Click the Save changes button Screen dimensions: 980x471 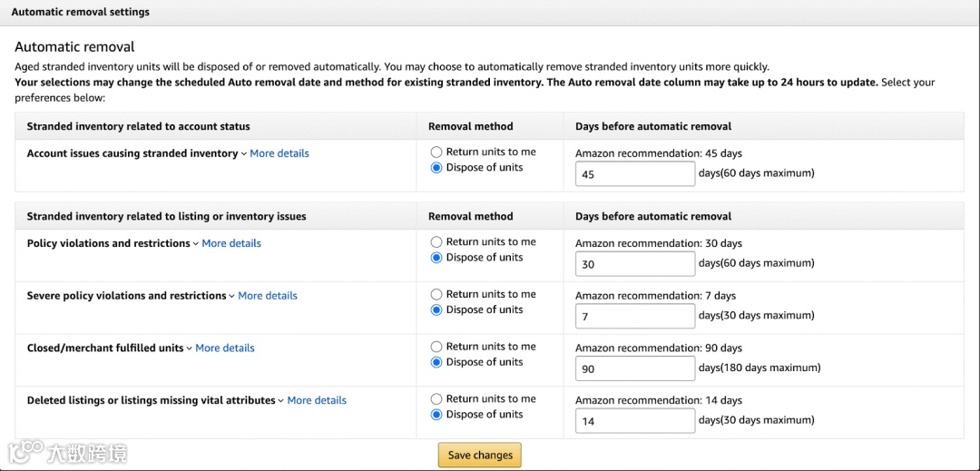coord(479,456)
